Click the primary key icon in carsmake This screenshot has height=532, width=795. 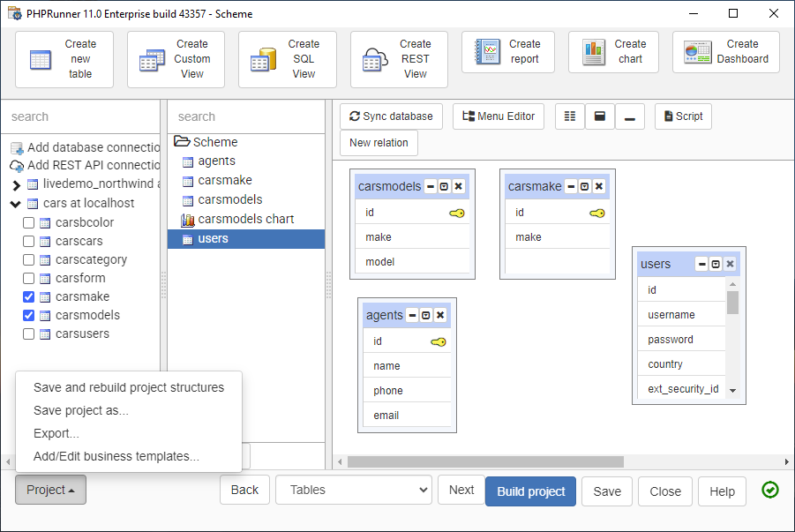[597, 213]
